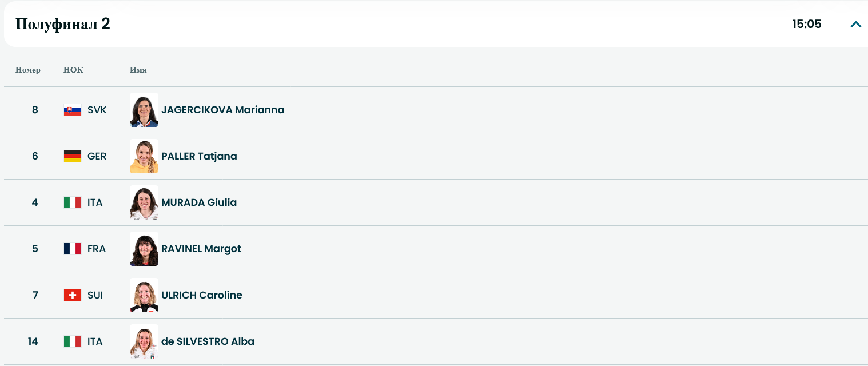The image size is (868, 366).
Task: Click the Switzerland flag icon
Action: point(72,295)
